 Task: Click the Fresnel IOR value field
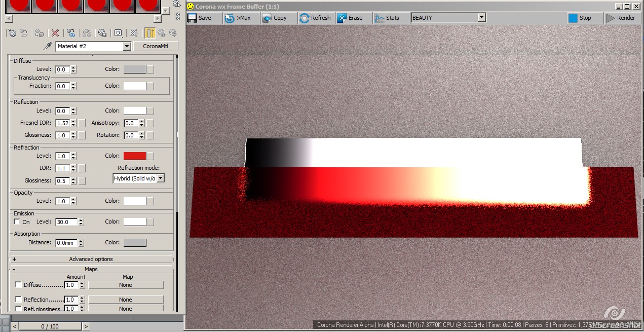pyautogui.click(x=63, y=123)
